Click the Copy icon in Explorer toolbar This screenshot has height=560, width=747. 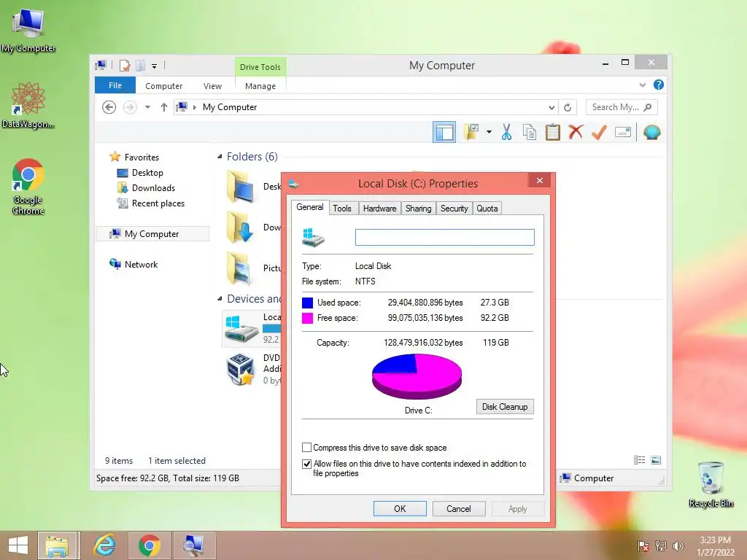click(x=530, y=132)
